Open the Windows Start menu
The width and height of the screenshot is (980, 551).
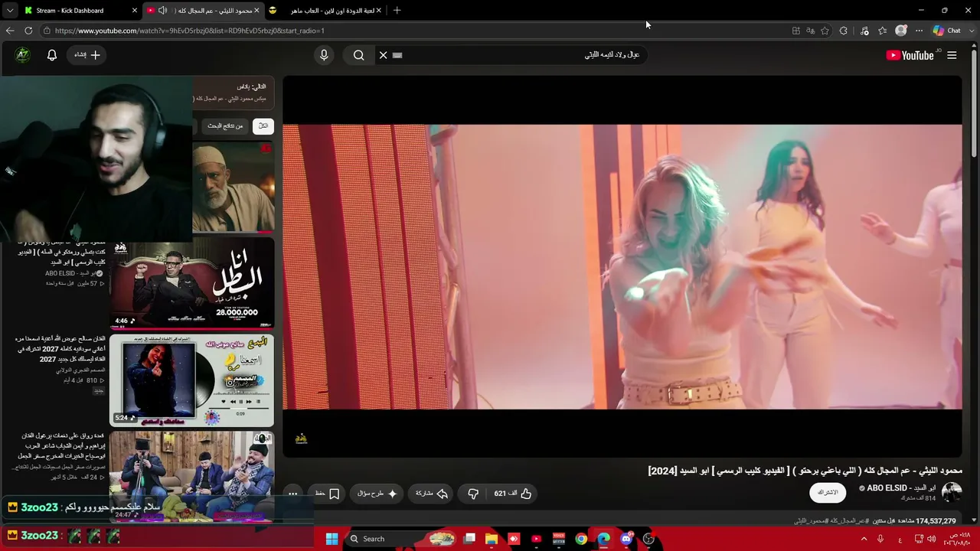(x=332, y=539)
